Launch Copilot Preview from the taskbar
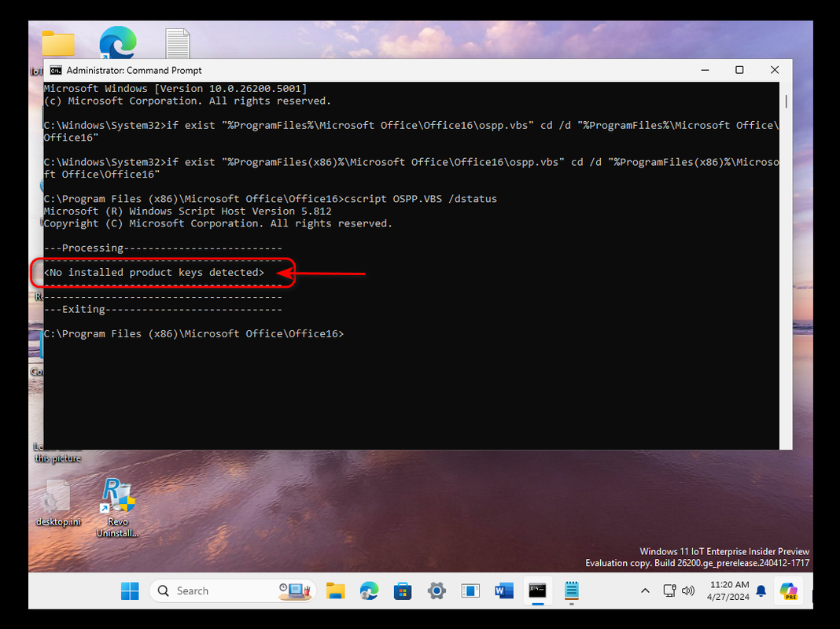This screenshot has width=840, height=629. click(789, 591)
